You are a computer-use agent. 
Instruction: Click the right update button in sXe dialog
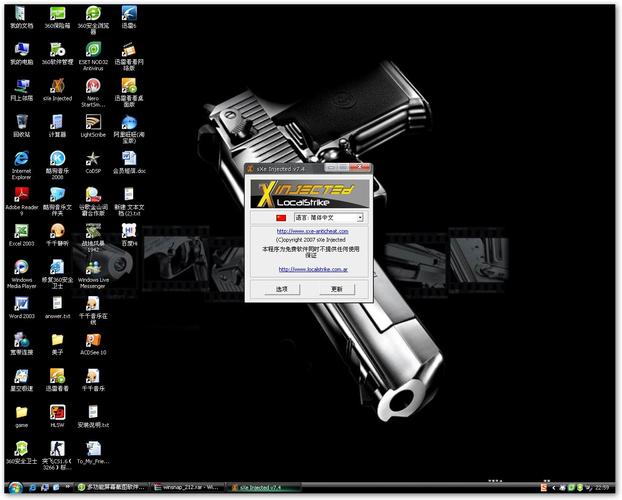(x=337, y=289)
